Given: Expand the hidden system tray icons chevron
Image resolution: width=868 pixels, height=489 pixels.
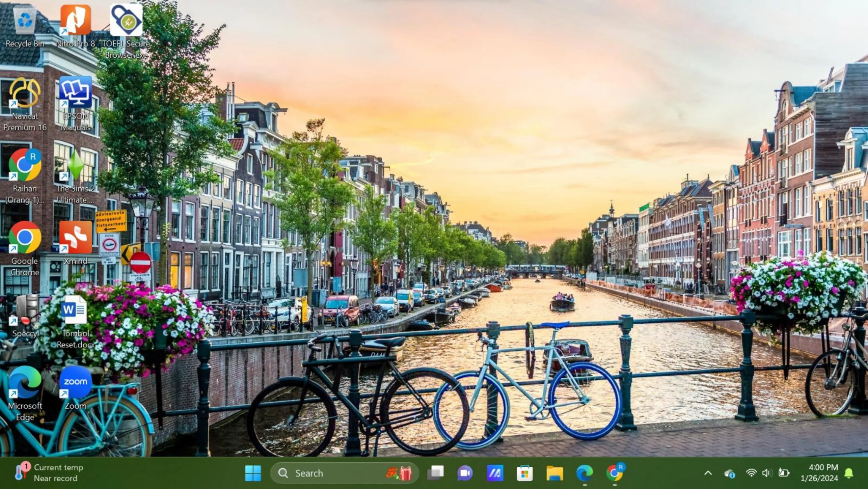Looking at the screenshot, I should (x=708, y=473).
